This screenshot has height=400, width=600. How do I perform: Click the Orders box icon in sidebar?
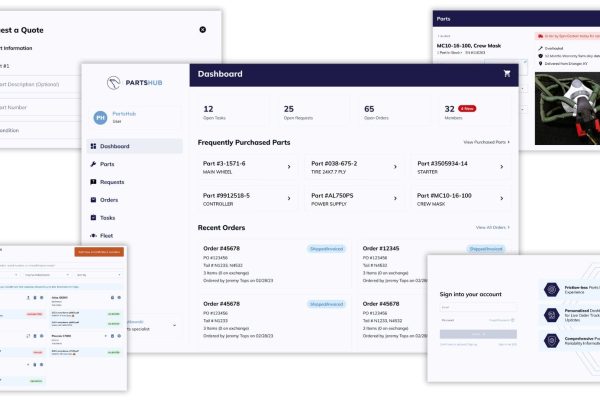pyautogui.click(x=93, y=200)
